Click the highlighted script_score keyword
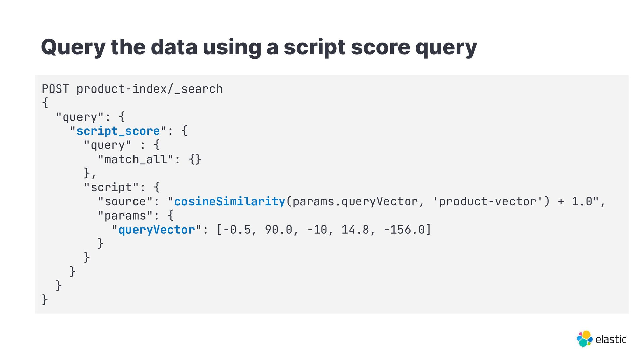 [118, 131]
